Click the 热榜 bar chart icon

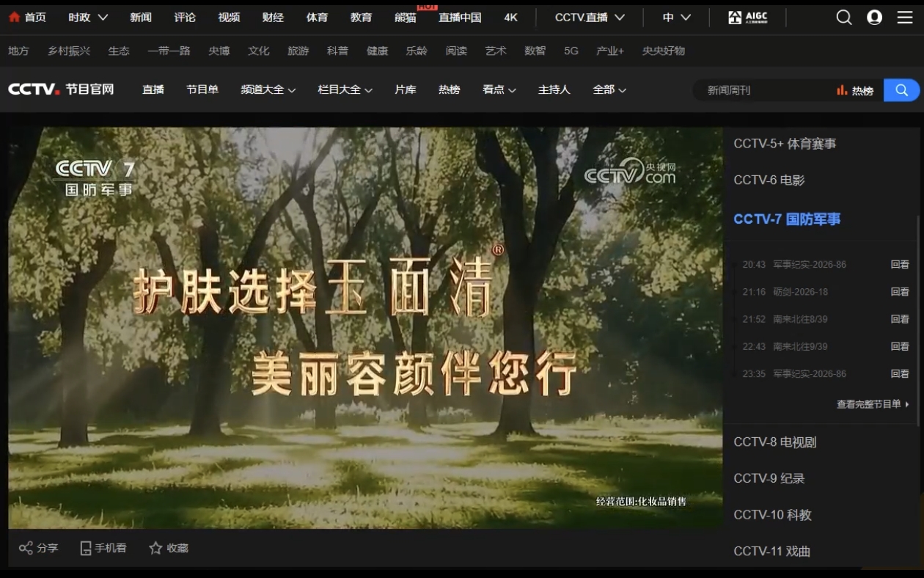(842, 90)
